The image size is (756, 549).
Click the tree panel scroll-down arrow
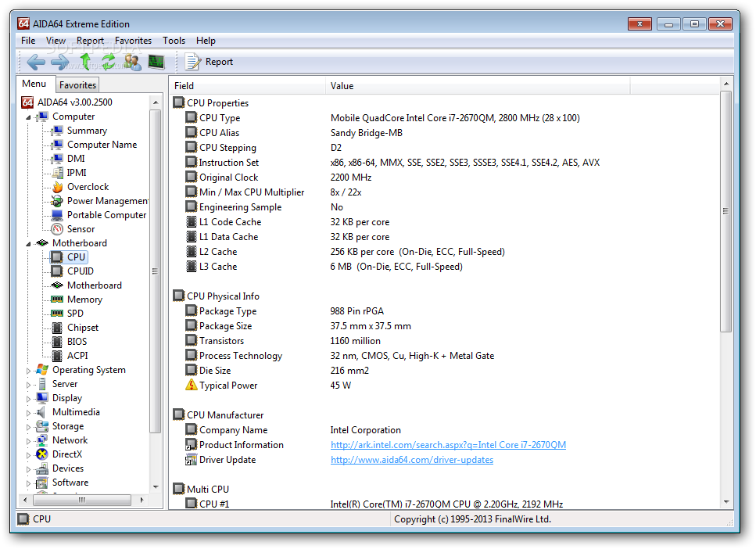[156, 487]
